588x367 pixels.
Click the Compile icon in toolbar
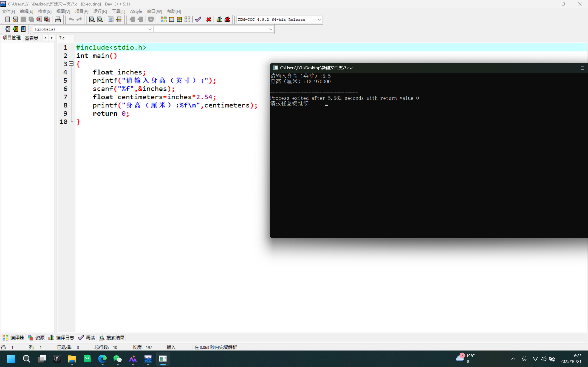coord(164,19)
